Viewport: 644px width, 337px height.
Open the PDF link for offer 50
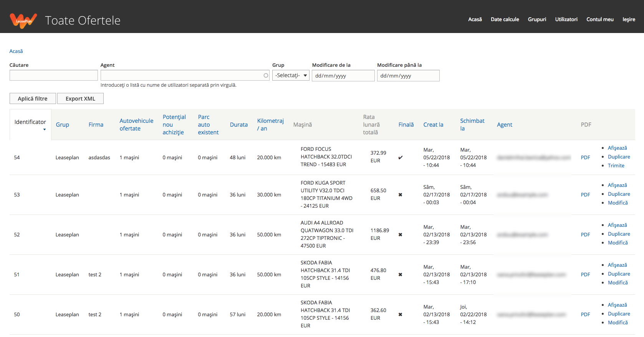pos(585,314)
